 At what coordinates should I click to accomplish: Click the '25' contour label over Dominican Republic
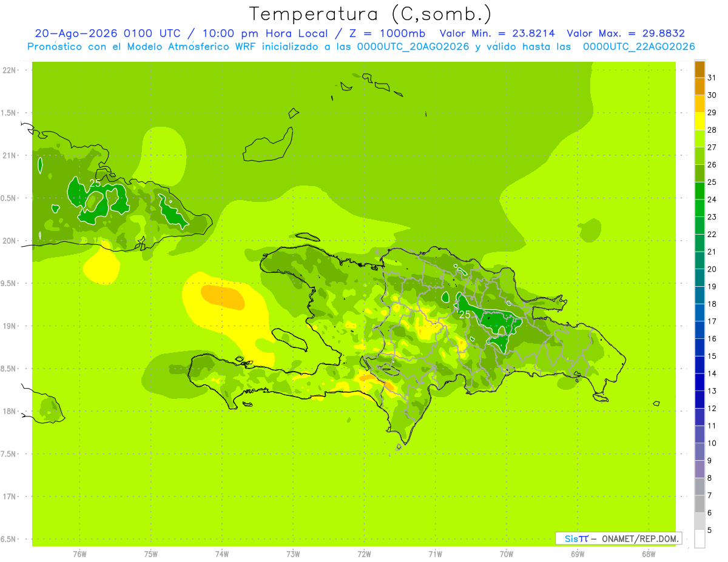click(465, 315)
